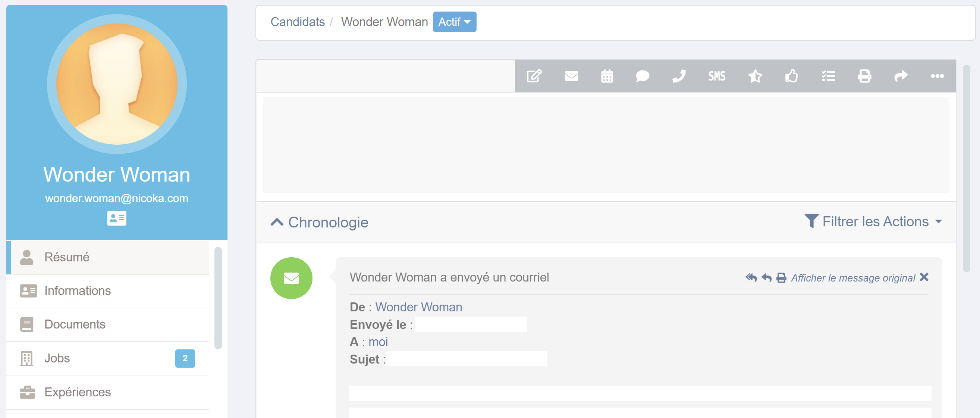980x418 pixels.
Task: Click the Wonder Woman profile name heading
Action: click(x=116, y=174)
